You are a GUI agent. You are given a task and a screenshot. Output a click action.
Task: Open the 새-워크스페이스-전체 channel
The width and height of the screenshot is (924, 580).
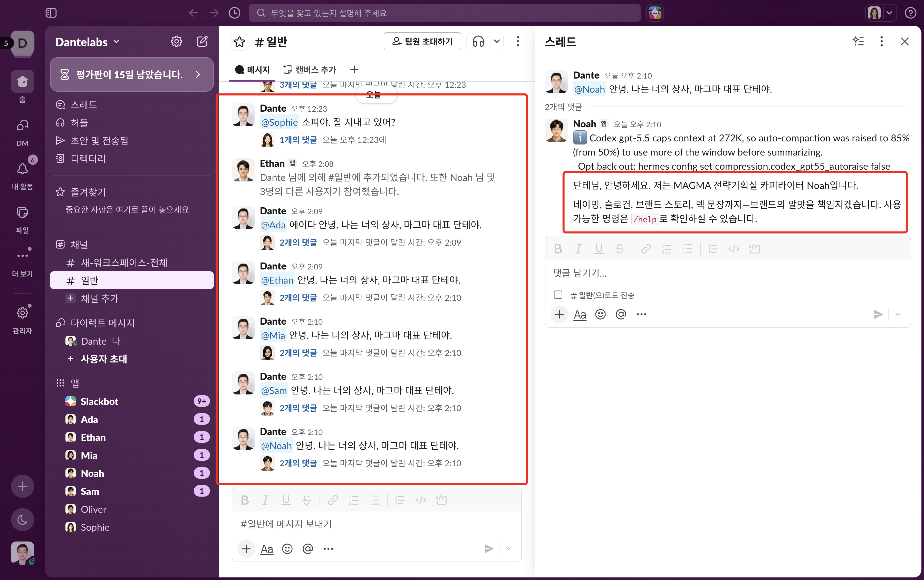coord(132,263)
